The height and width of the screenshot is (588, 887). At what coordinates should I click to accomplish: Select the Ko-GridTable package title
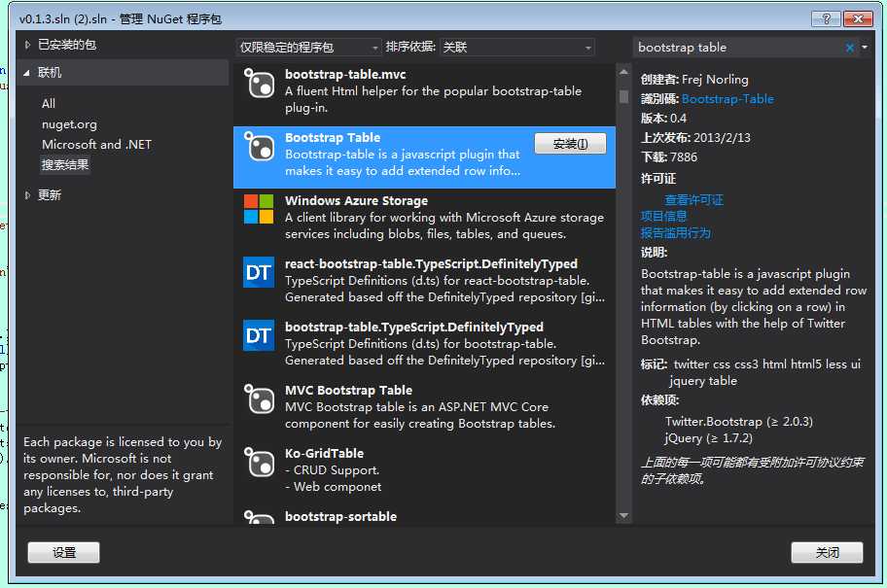point(324,454)
